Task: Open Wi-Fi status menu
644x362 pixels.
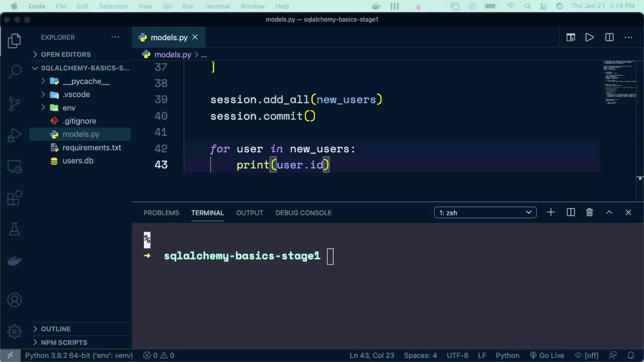Action: coord(511,6)
